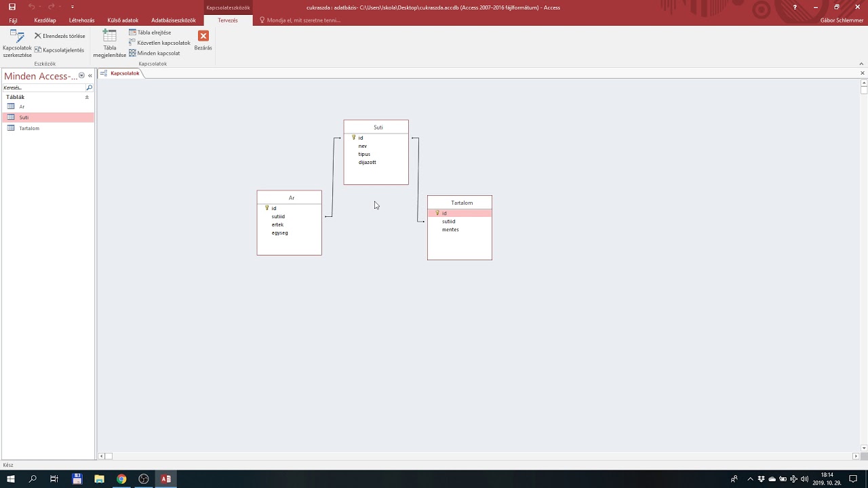The width and height of the screenshot is (868, 488).
Task: Select the highlighted id field in Tartalom
Action: point(460,213)
